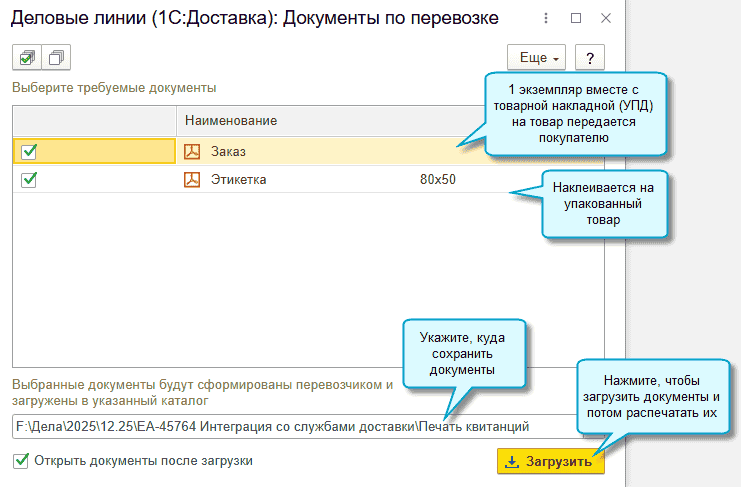Click the Наименование column header
This screenshot has height=487, width=741.
230,120
